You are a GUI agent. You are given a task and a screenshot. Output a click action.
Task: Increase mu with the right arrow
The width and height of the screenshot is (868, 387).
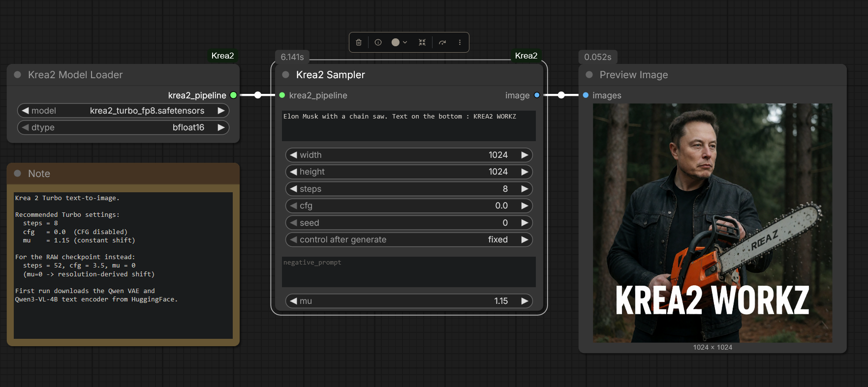click(525, 301)
